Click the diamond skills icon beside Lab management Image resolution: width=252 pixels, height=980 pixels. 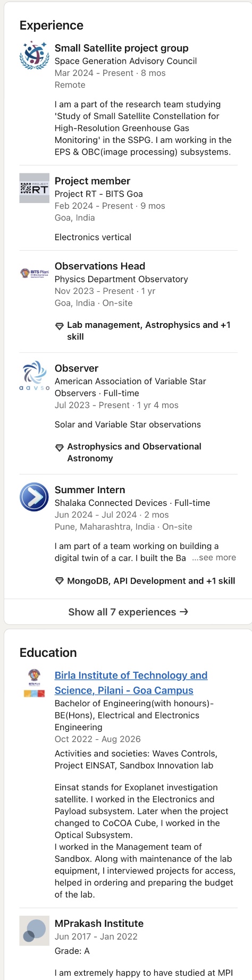[x=60, y=326]
